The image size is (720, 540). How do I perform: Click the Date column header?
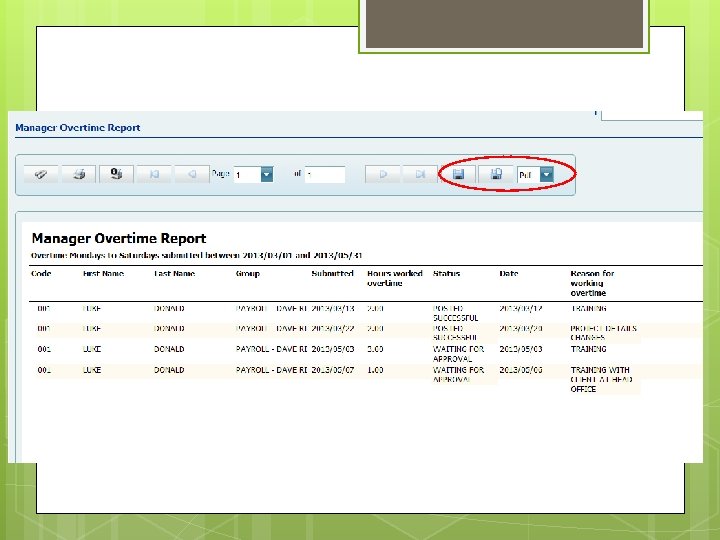point(509,274)
